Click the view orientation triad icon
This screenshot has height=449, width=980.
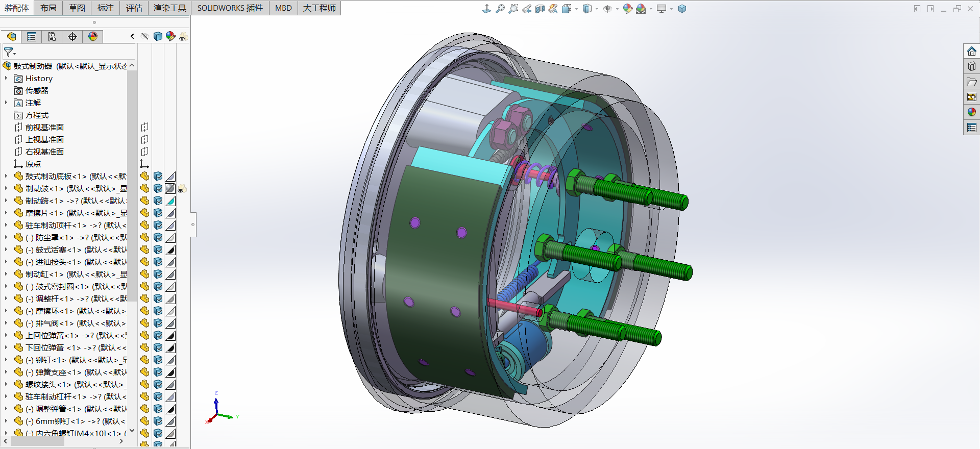pos(487,9)
